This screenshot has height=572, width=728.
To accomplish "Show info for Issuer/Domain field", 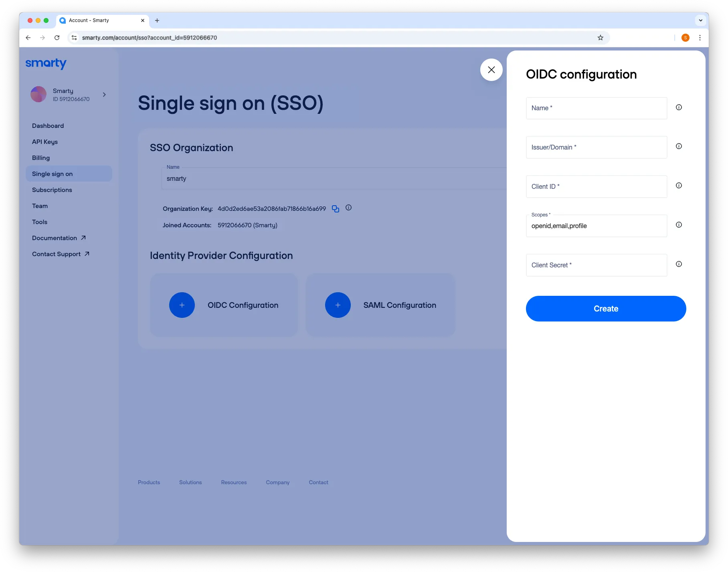I will [x=679, y=146].
